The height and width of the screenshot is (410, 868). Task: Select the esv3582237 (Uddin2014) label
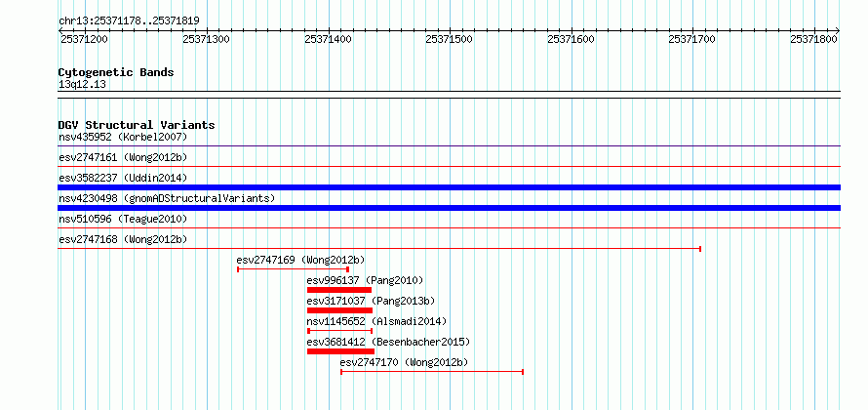tap(123, 178)
